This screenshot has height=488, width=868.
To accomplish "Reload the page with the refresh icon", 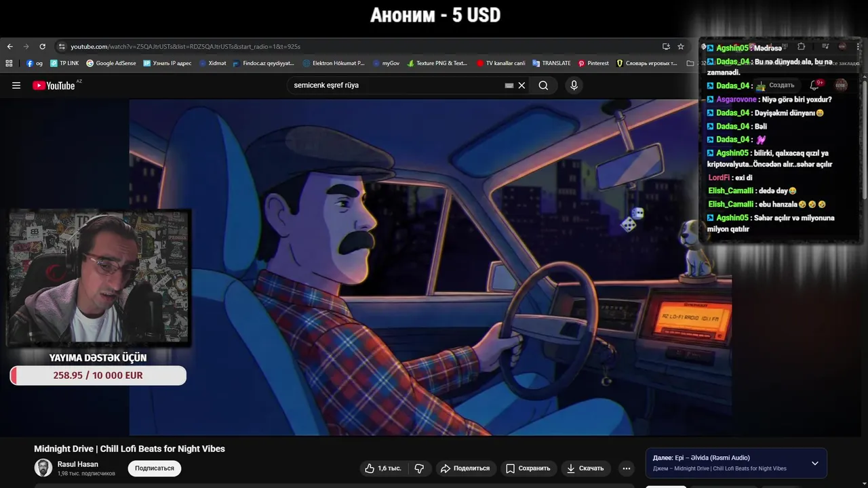I will point(42,47).
